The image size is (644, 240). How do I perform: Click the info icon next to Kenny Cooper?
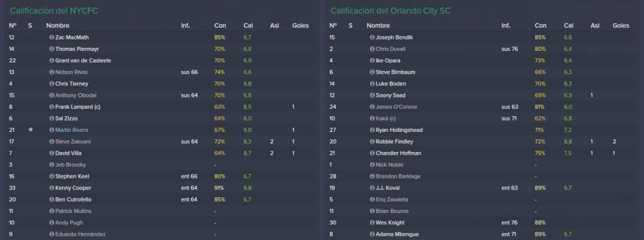pos(52,188)
